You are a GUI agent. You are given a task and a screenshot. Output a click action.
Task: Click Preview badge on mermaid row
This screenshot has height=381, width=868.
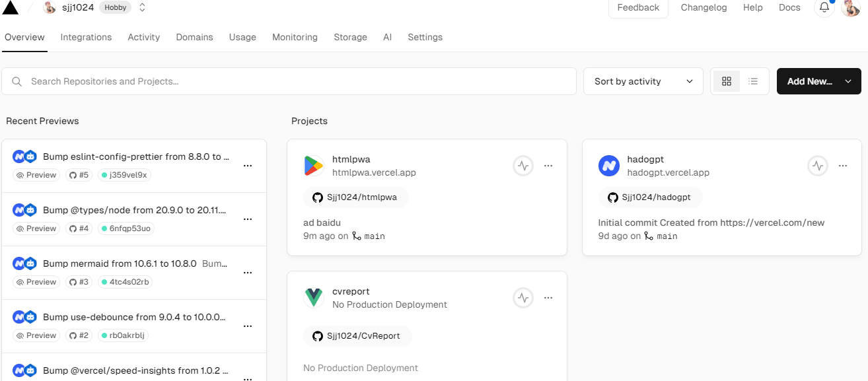(36, 282)
